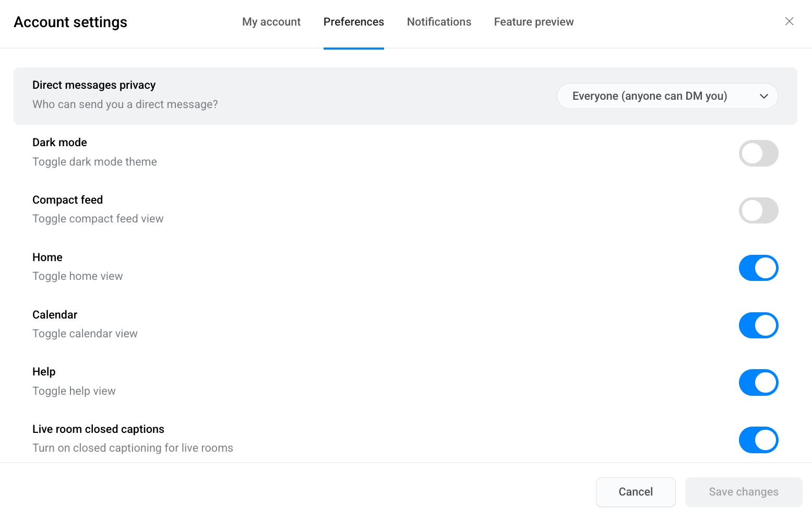
Task: Click the 'Direct messages privacy' heading
Action: coord(94,85)
